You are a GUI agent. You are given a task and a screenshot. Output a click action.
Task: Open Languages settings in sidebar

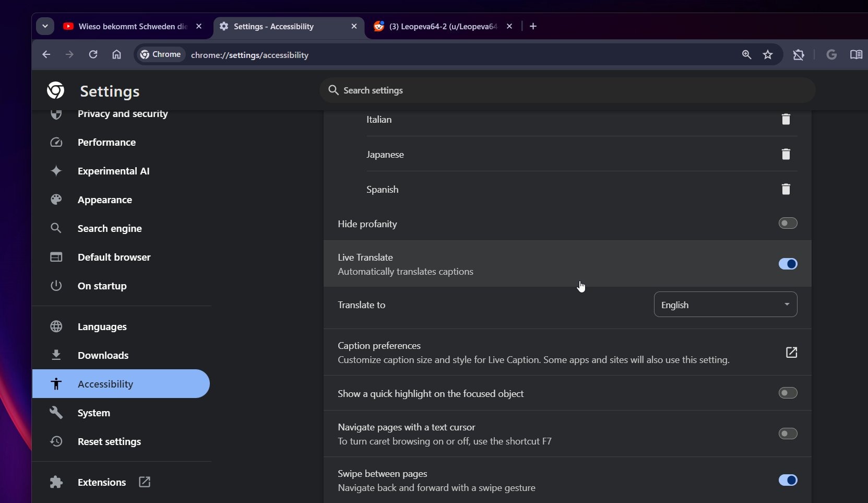(x=102, y=327)
